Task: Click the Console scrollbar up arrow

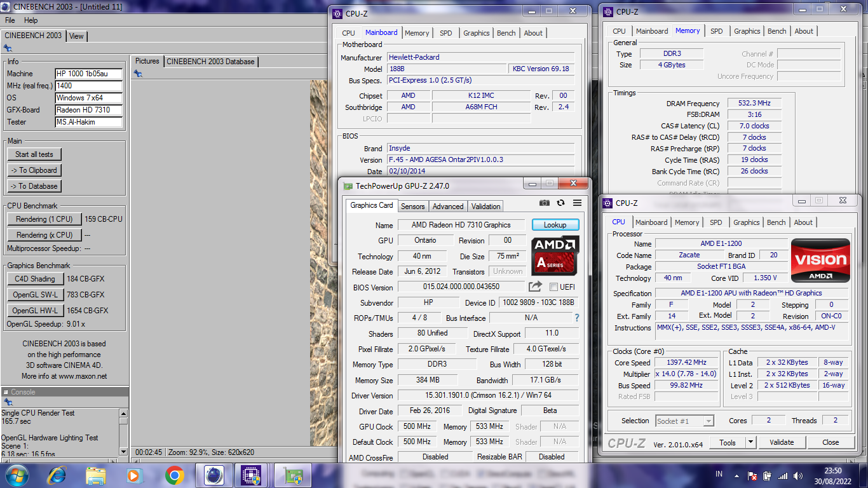Action: tap(123, 413)
